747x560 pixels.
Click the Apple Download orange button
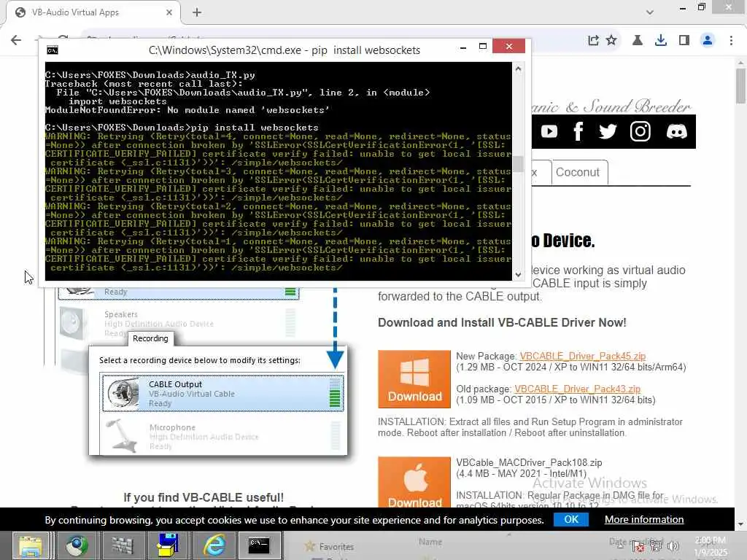[x=414, y=483]
